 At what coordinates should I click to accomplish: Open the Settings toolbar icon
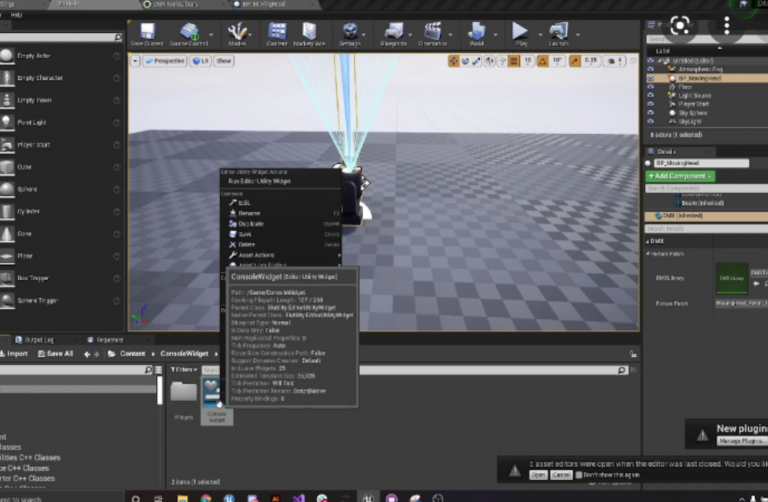pos(350,34)
